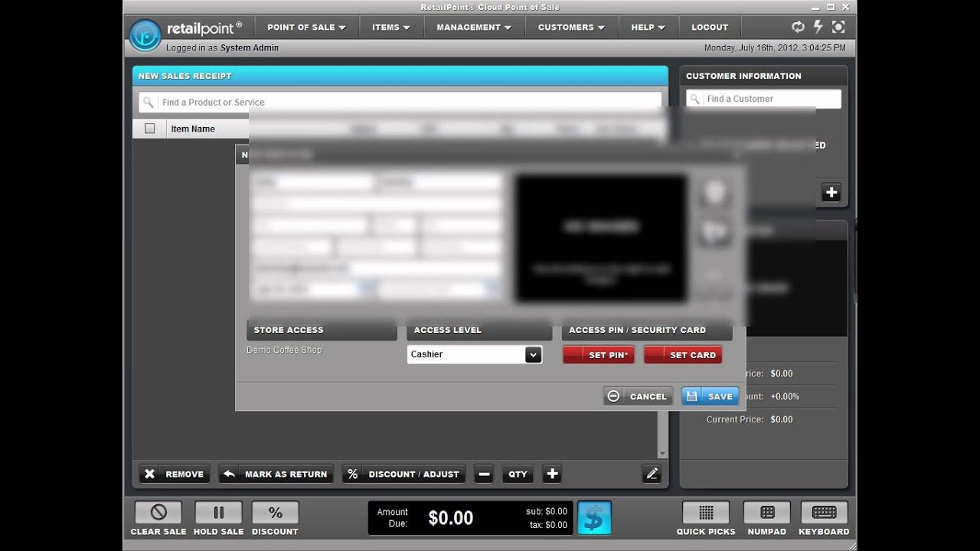This screenshot has height=551, width=980.
Task: Open the Management menu
Action: [474, 27]
